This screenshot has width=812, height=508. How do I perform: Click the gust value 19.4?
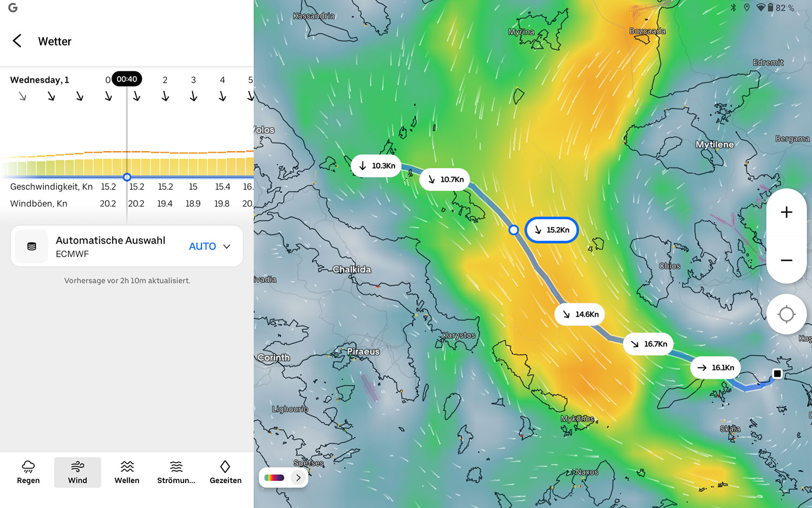coord(165,204)
